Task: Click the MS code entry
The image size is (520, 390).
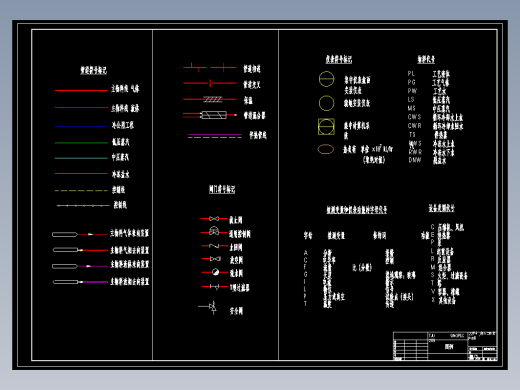Action: coord(411,108)
